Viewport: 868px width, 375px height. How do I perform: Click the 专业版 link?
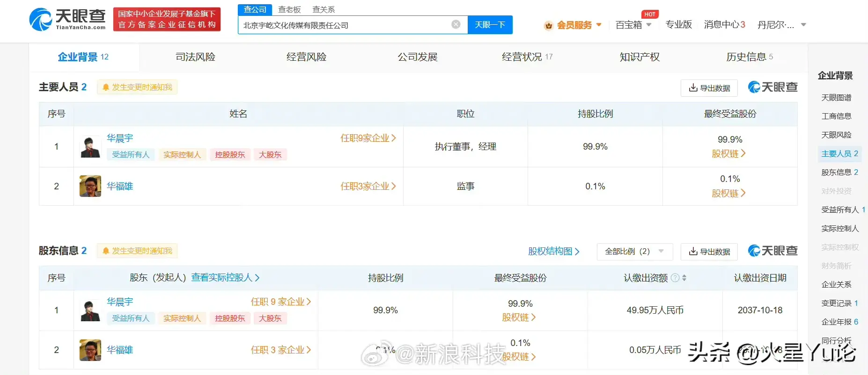678,24
